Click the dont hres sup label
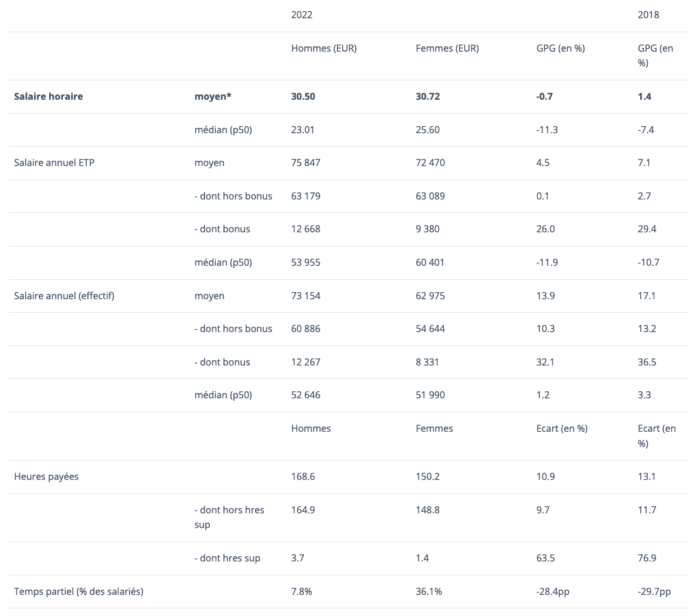This screenshot has width=700, height=616. tap(227, 558)
